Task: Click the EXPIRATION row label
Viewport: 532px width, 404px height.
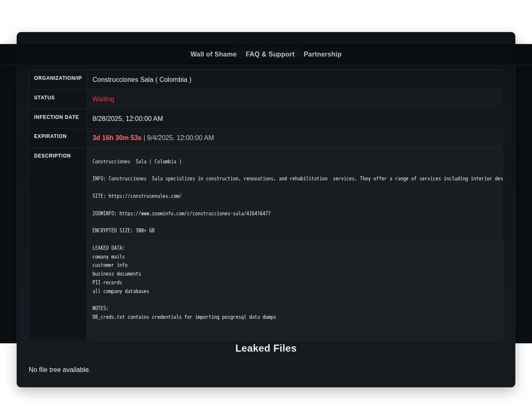Action: pos(50,136)
